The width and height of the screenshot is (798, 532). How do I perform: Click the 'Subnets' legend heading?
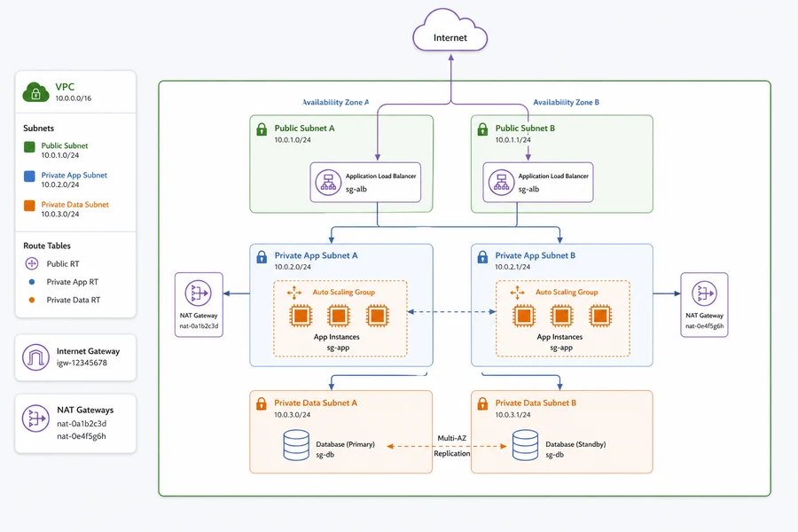(39, 129)
